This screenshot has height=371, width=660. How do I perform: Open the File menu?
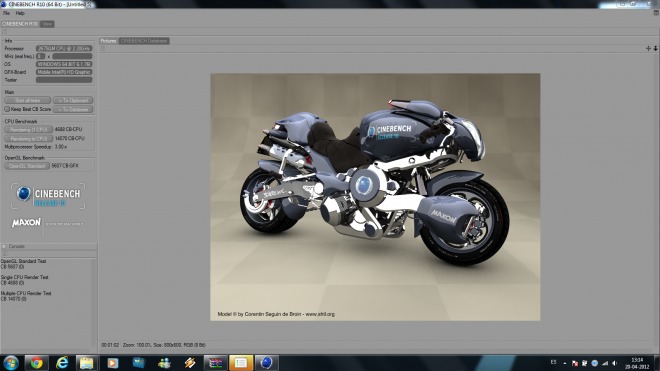[6, 13]
